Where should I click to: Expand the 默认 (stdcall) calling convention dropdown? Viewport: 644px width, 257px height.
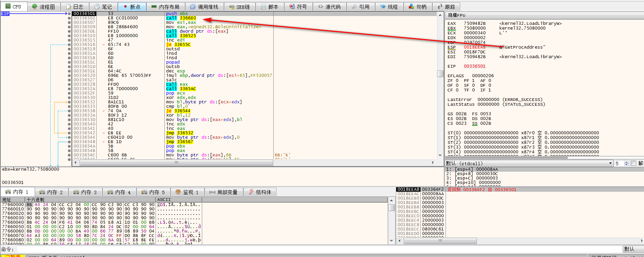(x=610, y=163)
